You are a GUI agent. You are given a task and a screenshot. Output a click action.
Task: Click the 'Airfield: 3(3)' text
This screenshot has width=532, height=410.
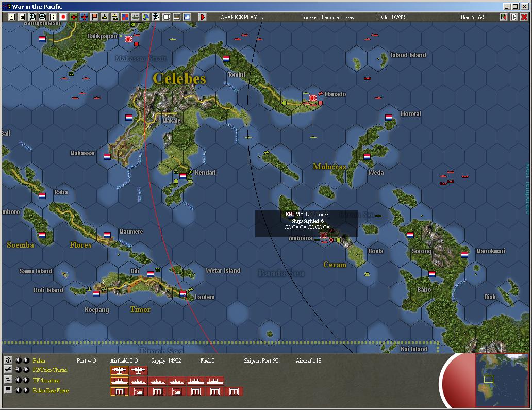(x=125, y=360)
